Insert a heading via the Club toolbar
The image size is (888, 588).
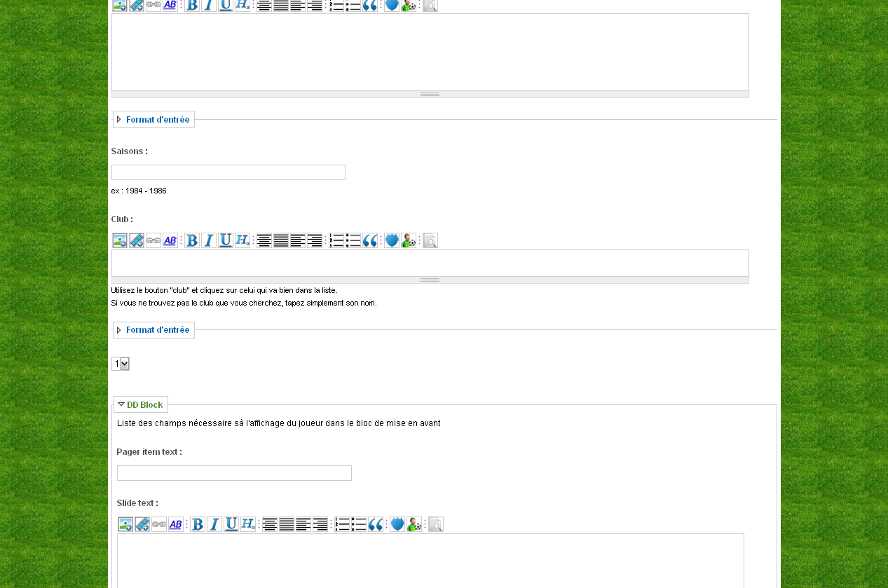tap(243, 240)
